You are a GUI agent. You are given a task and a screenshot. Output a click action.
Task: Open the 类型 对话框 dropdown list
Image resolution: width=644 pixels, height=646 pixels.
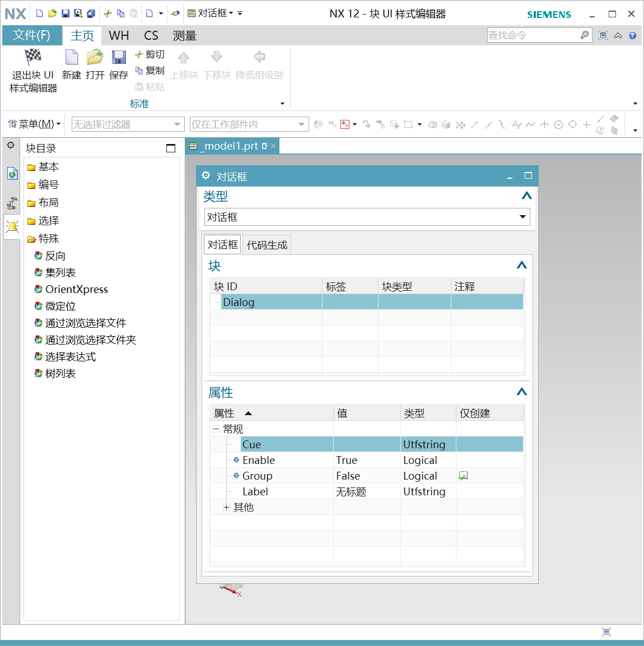[522, 217]
